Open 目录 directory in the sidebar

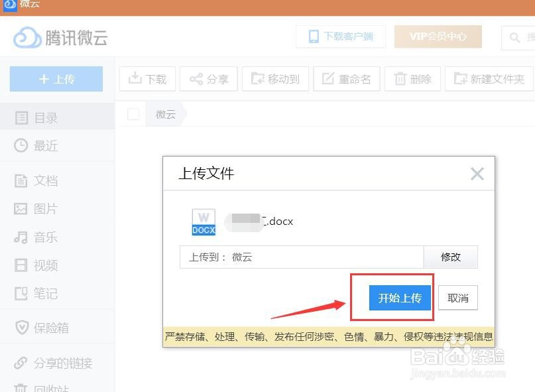point(57,118)
